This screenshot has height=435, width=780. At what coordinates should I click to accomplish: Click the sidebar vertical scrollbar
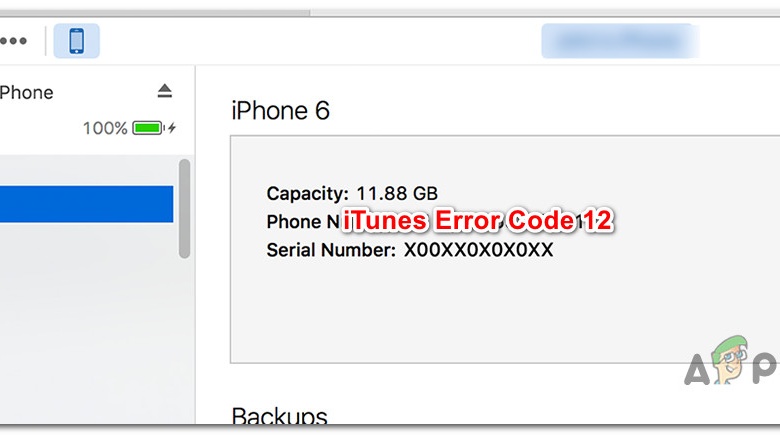(184, 208)
